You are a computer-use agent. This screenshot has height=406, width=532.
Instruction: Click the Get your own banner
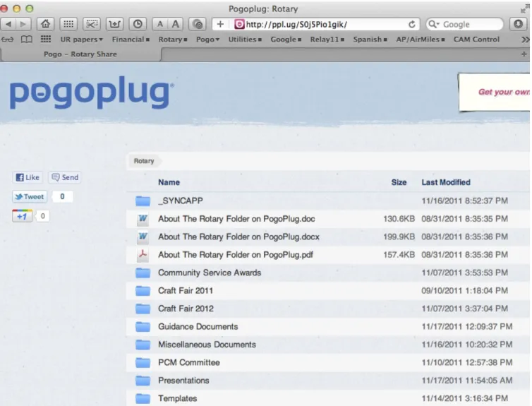coord(494,92)
